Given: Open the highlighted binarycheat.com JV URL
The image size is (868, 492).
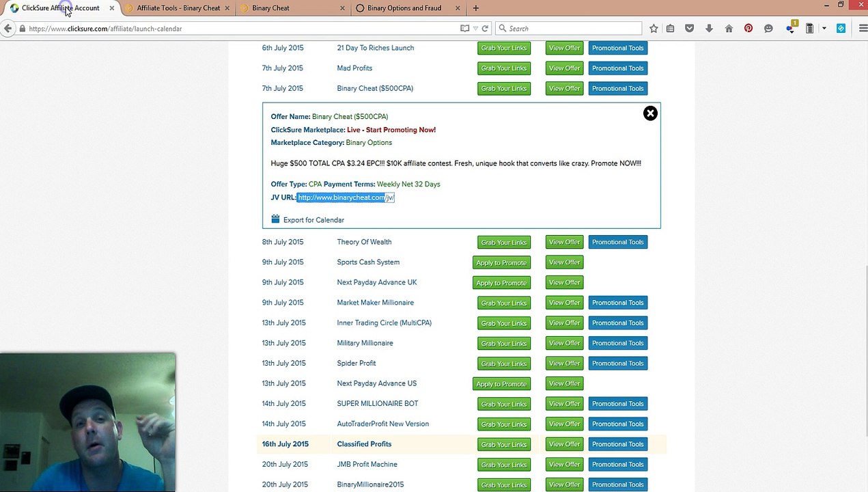Looking at the screenshot, I should click(346, 197).
